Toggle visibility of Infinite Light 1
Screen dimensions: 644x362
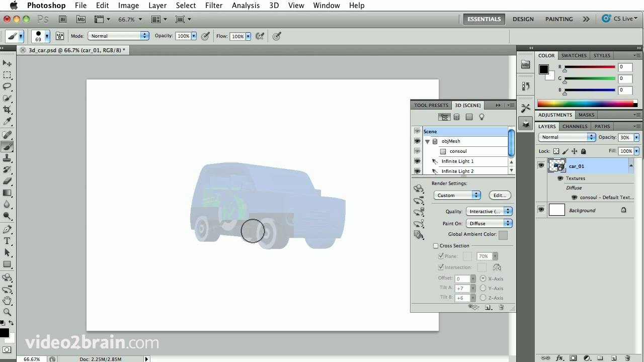click(x=417, y=161)
